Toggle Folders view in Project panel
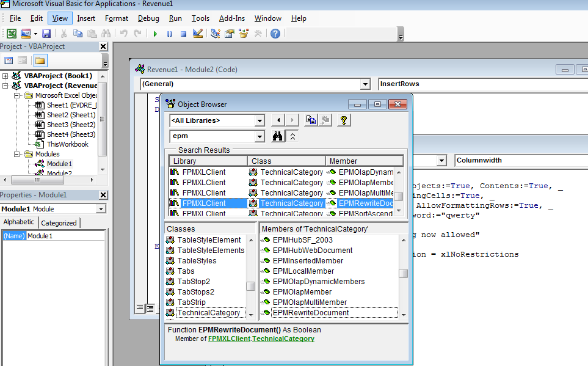 click(40, 60)
